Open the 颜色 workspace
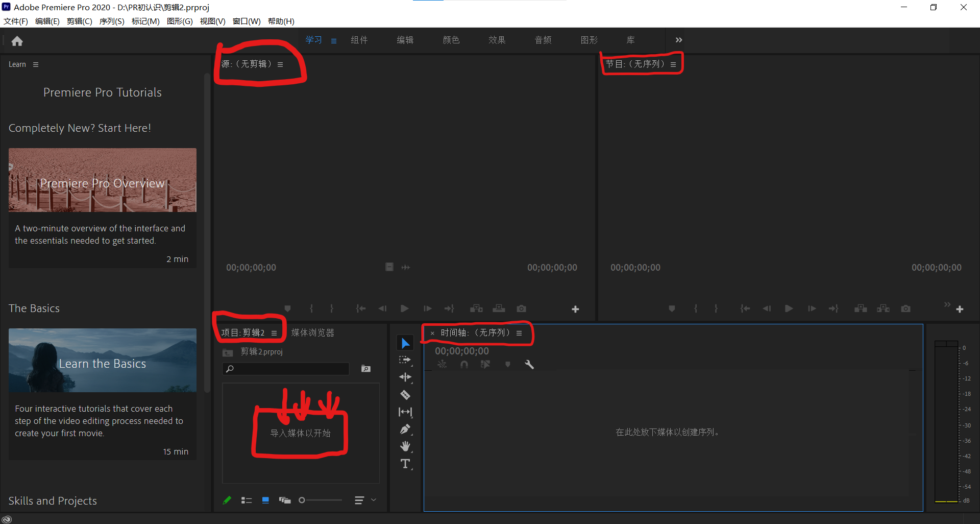980x524 pixels. 451,40
